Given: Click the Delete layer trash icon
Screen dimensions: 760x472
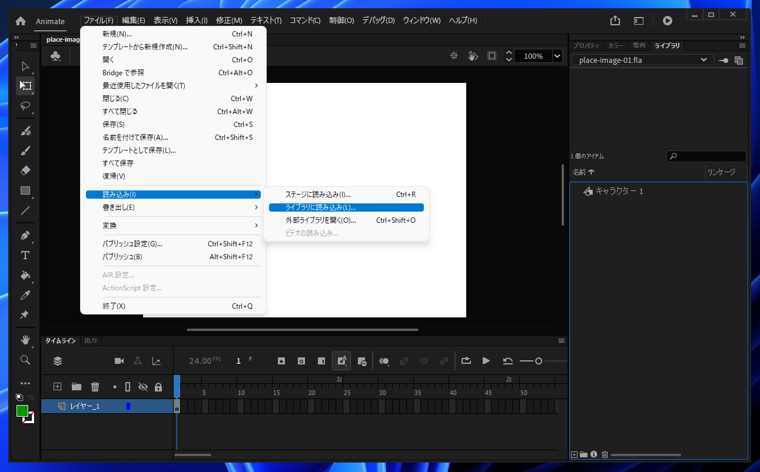Looking at the screenshot, I should point(95,387).
